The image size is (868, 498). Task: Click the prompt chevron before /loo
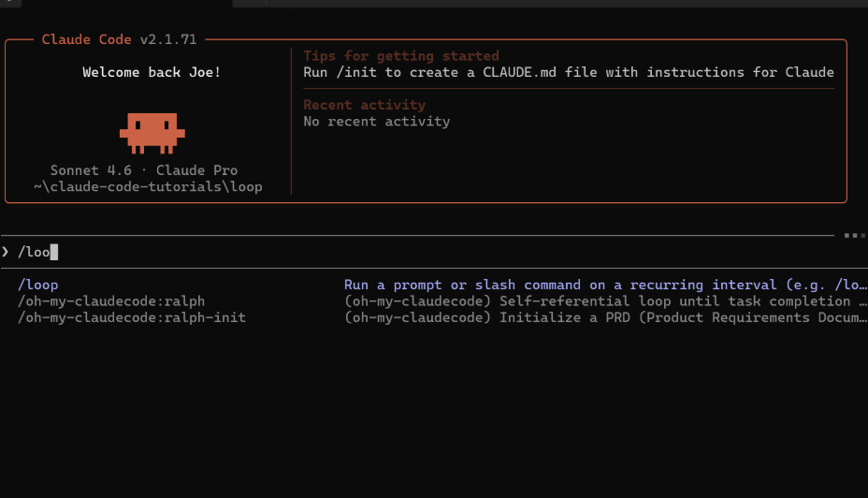[6, 252]
